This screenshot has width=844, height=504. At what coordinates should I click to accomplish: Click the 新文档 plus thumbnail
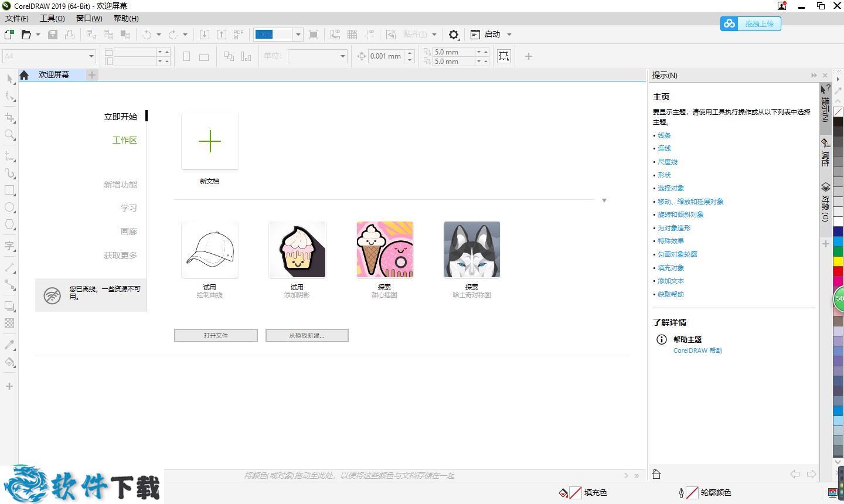(210, 141)
